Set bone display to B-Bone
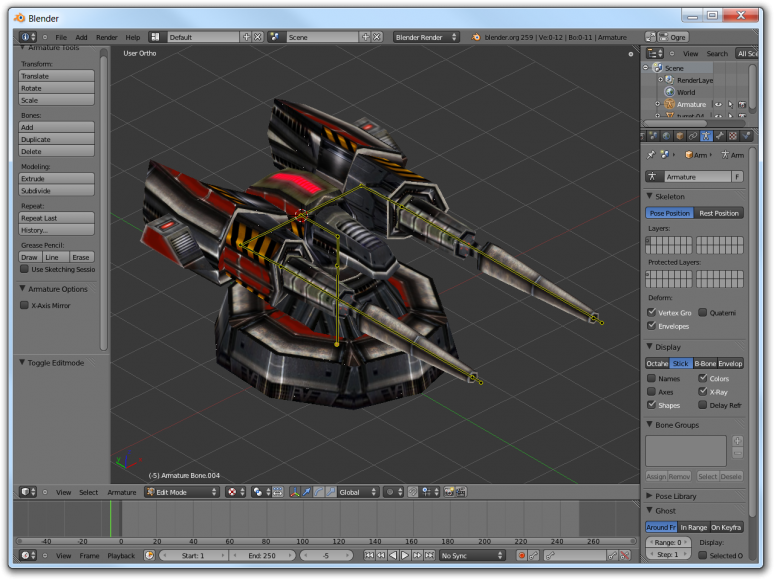 (x=705, y=363)
